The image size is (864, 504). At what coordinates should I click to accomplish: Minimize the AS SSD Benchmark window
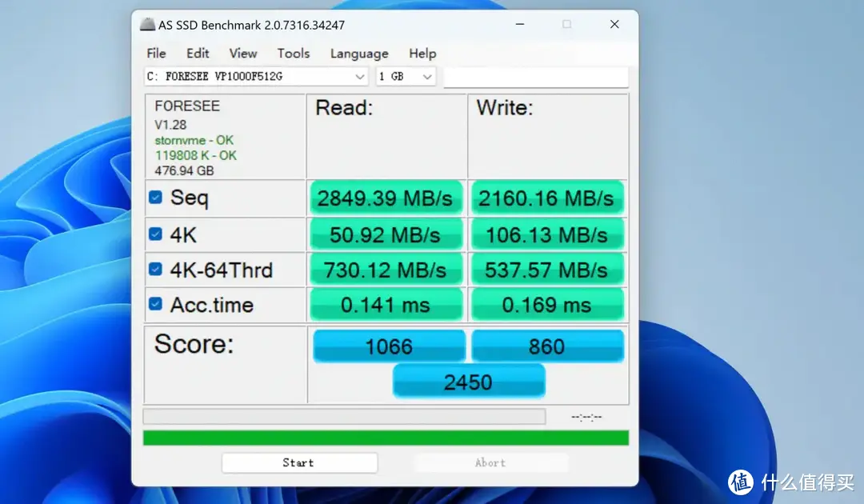click(518, 25)
